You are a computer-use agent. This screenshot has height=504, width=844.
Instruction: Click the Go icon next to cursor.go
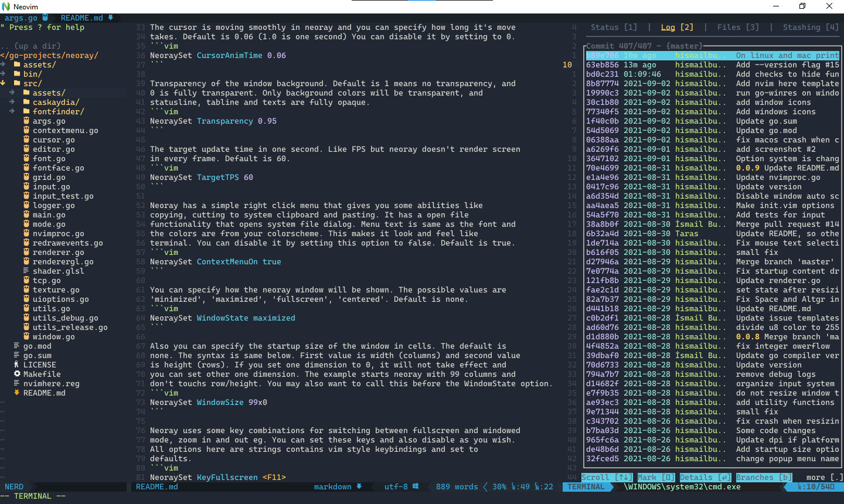tap(26, 139)
